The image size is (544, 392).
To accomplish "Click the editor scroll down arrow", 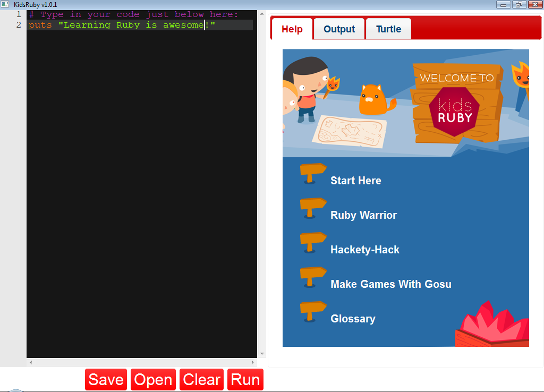I will (x=262, y=354).
